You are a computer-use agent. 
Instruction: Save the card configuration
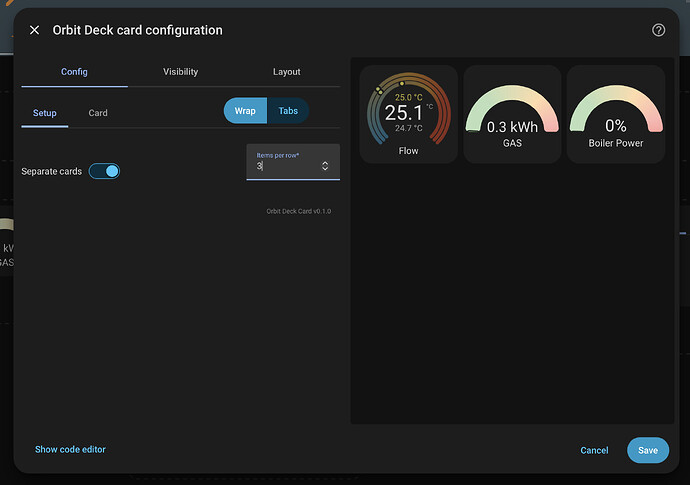[x=648, y=450]
